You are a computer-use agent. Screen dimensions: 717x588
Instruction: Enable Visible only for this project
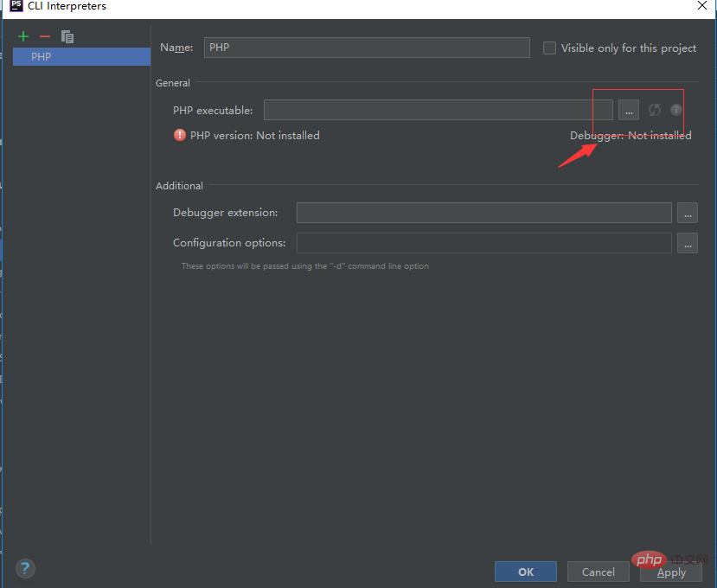(x=549, y=48)
